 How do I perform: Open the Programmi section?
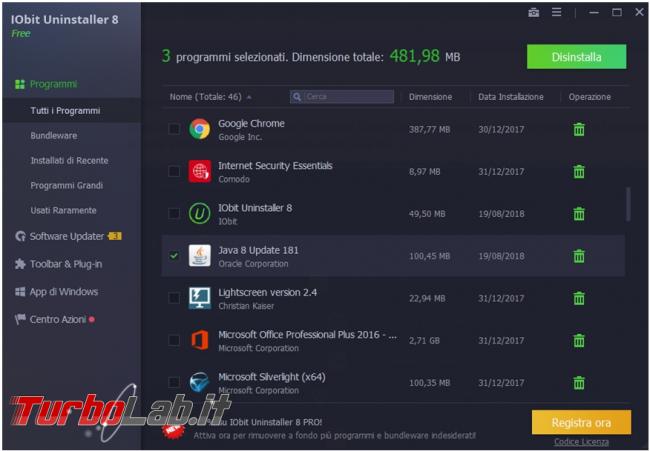tap(53, 84)
